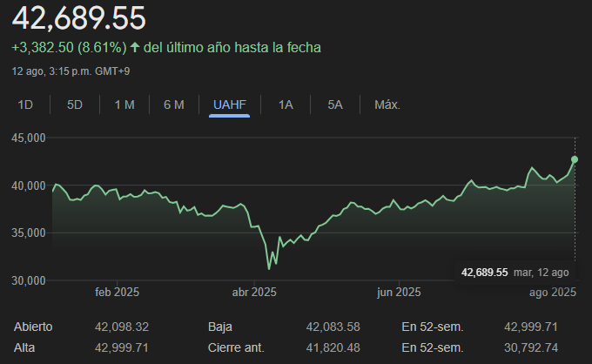Click the jun 2025 x-axis label
The image size is (592, 364).
[x=399, y=293]
